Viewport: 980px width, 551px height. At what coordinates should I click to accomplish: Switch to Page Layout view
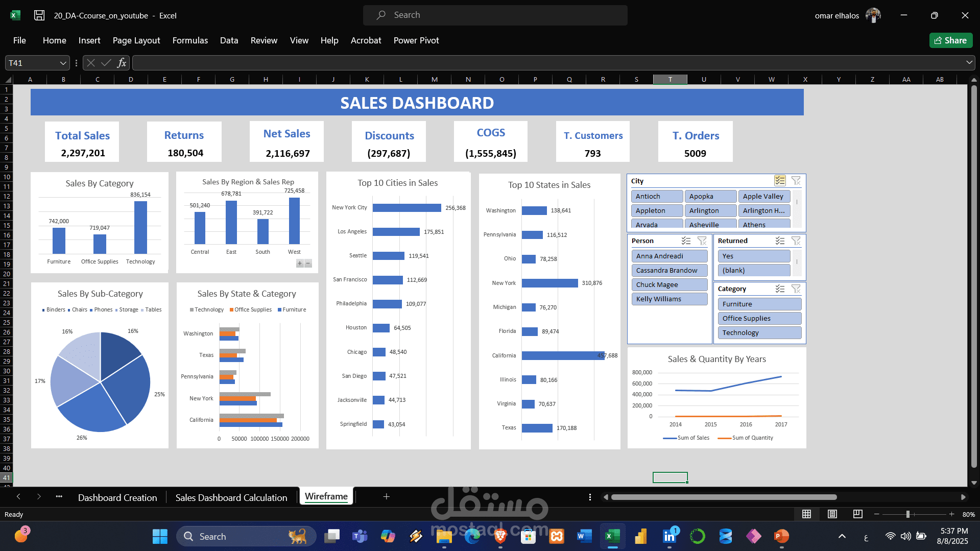(x=832, y=514)
